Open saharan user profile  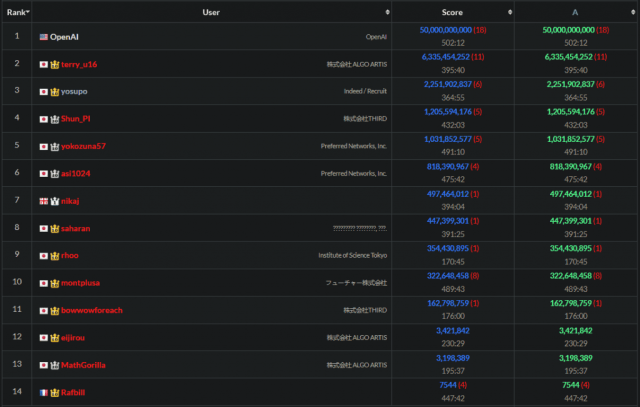click(76, 229)
